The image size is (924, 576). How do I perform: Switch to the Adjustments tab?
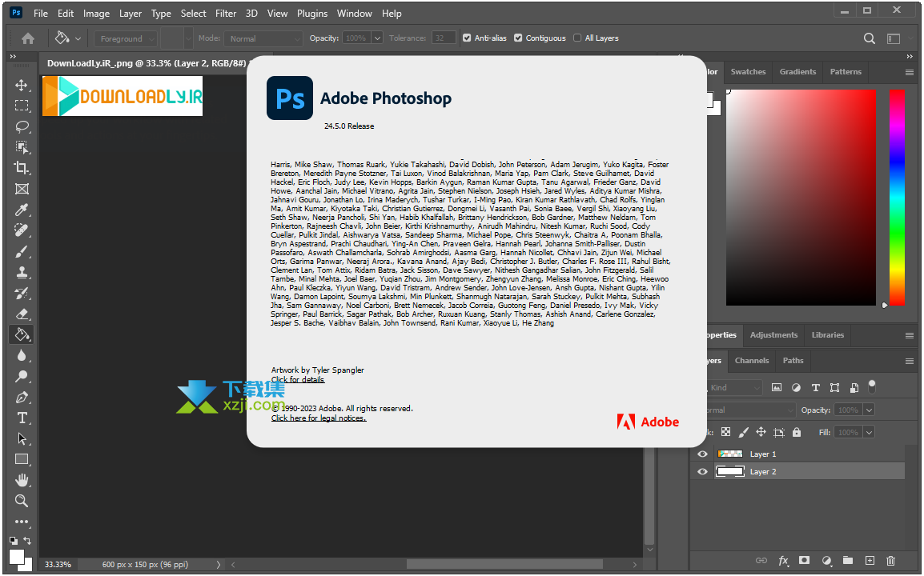pos(773,335)
